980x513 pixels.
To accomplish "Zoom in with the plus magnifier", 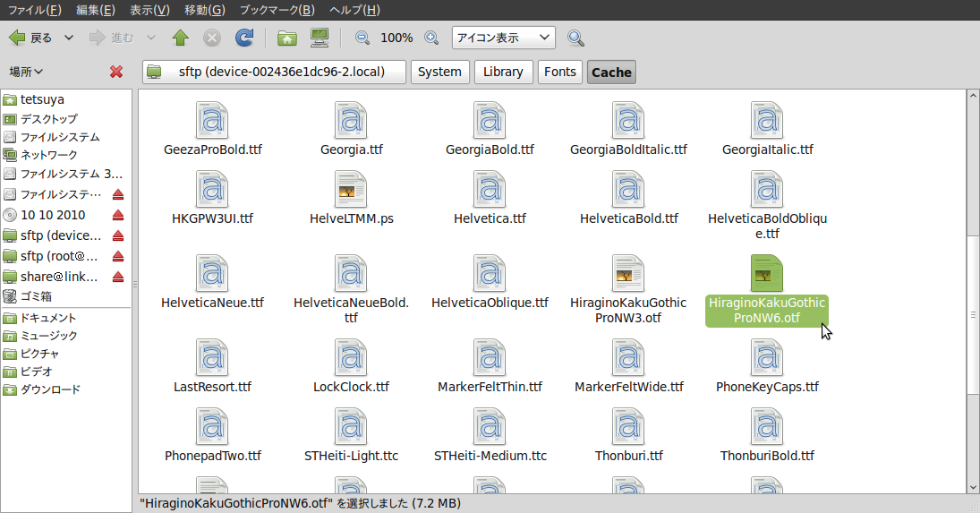I will [x=431, y=38].
